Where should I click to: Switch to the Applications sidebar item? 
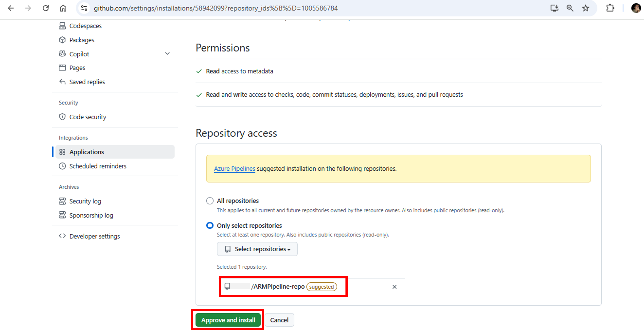87,152
